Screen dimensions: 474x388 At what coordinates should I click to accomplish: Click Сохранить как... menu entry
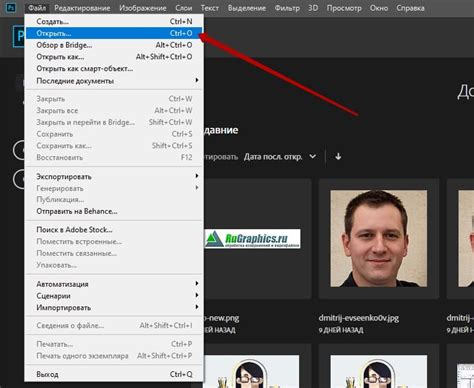coord(114,146)
